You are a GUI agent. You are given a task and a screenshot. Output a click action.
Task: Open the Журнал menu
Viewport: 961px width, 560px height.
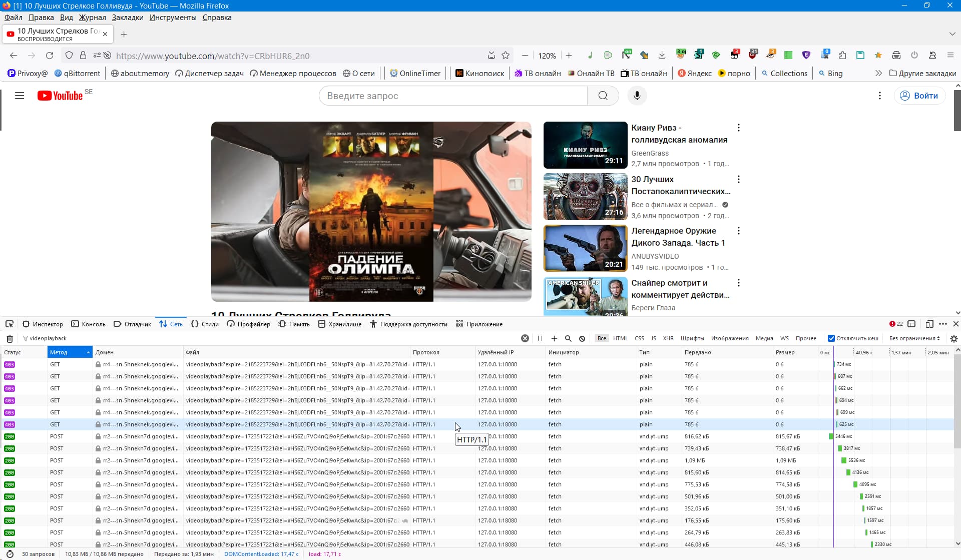coord(92,18)
